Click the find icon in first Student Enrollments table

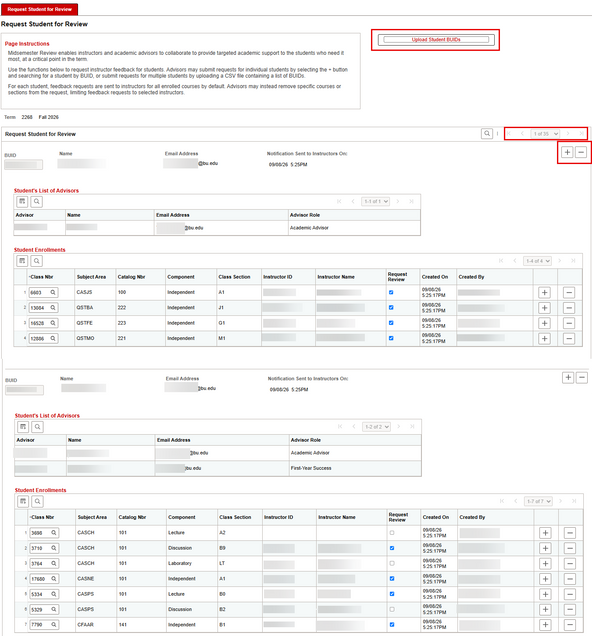pos(36,261)
